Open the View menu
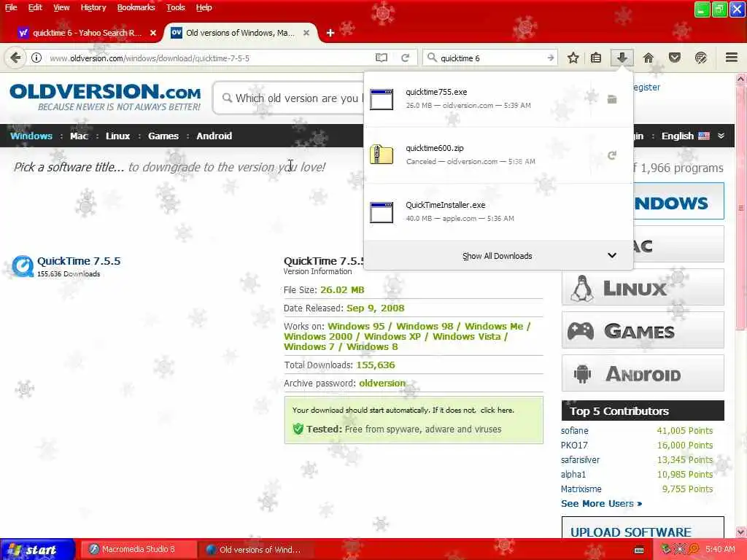The width and height of the screenshot is (747, 560). click(61, 7)
